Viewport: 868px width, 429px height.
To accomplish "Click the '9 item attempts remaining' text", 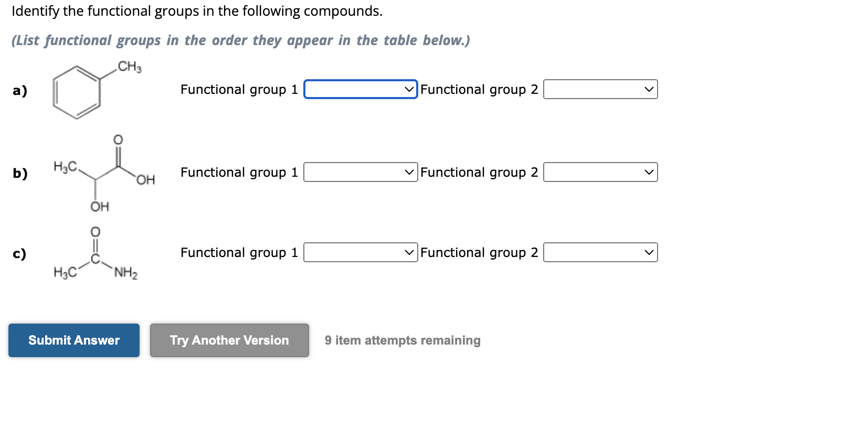I will [401, 340].
